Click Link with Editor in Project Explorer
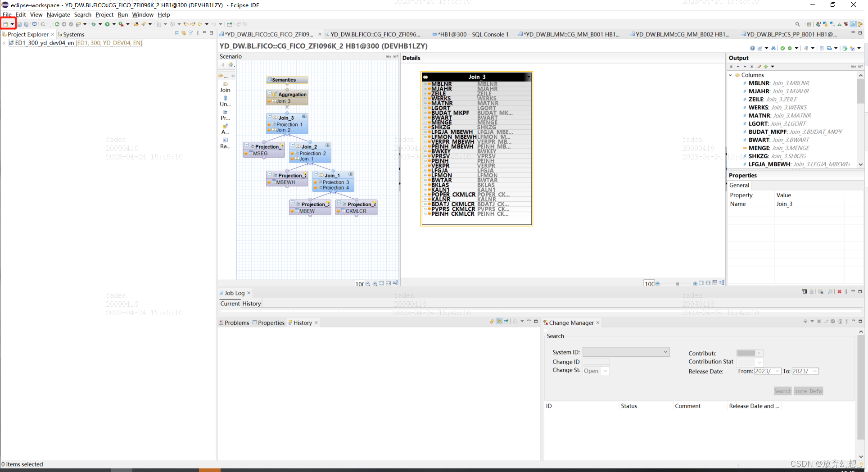868x472 pixels. point(184,33)
